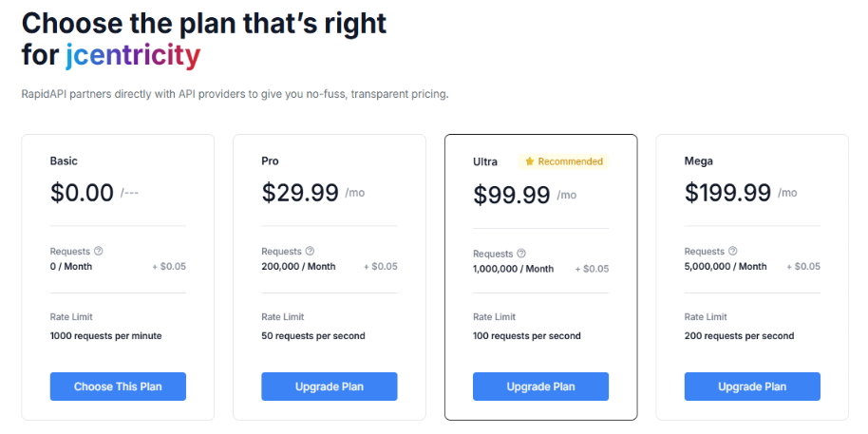Viewport: 868px width, 434px height.
Task: Open the Requests help tooltip in Ultra plan
Action: (521, 254)
